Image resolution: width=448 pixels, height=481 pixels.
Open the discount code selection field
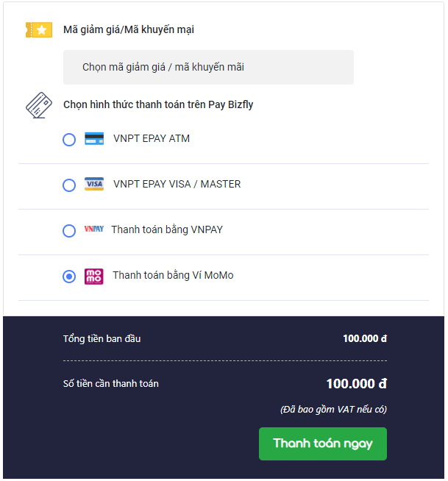[x=208, y=67]
